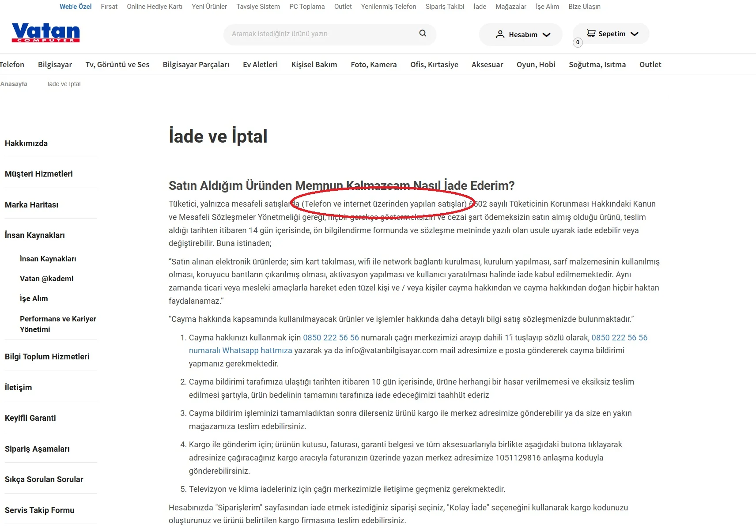Screen dimensions: 756x532
Task: Open Bilgisayar Parçaları category
Action: pos(196,64)
